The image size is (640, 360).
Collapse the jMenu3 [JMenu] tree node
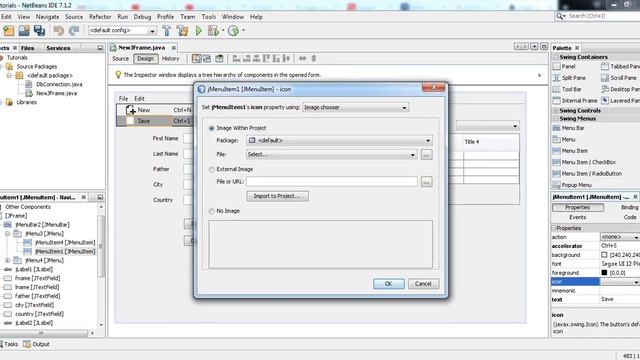[8, 234]
